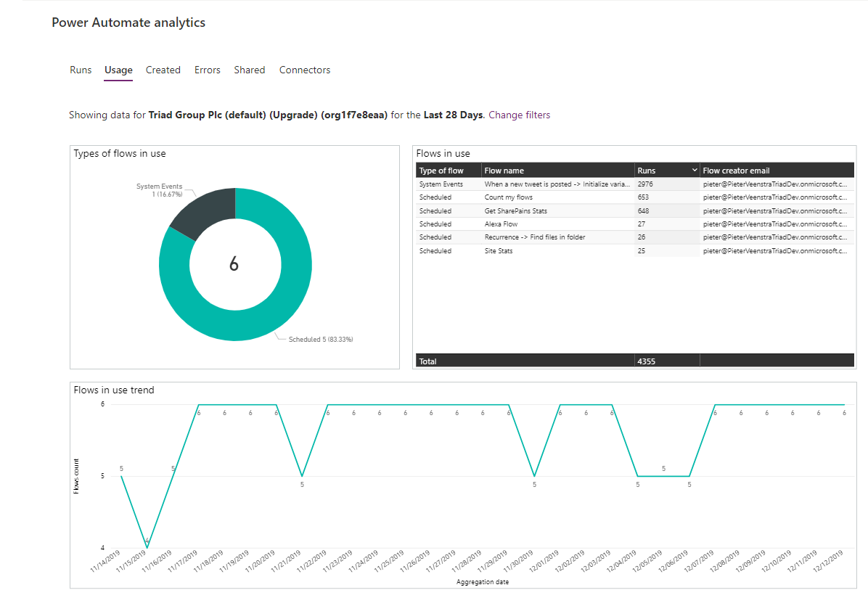The image size is (868, 598).
Task: Click the Last 28 Days filter text
Action: (454, 115)
